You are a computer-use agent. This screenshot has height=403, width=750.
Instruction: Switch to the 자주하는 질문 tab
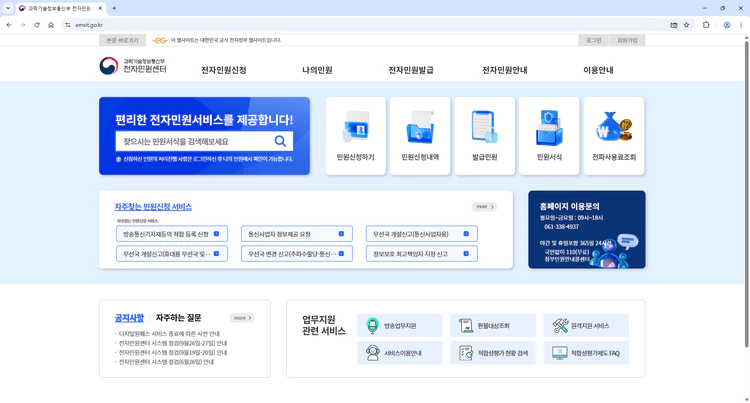pyautogui.click(x=178, y=318)
